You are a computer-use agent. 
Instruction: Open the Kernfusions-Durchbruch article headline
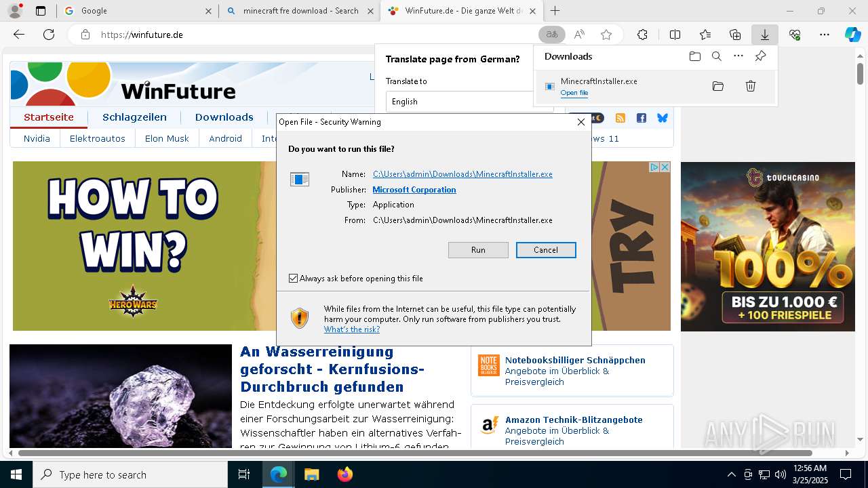332,369
